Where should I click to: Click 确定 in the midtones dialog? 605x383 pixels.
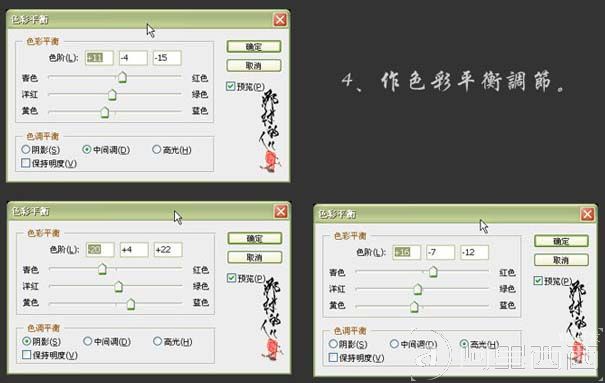(x=253, y=47)
